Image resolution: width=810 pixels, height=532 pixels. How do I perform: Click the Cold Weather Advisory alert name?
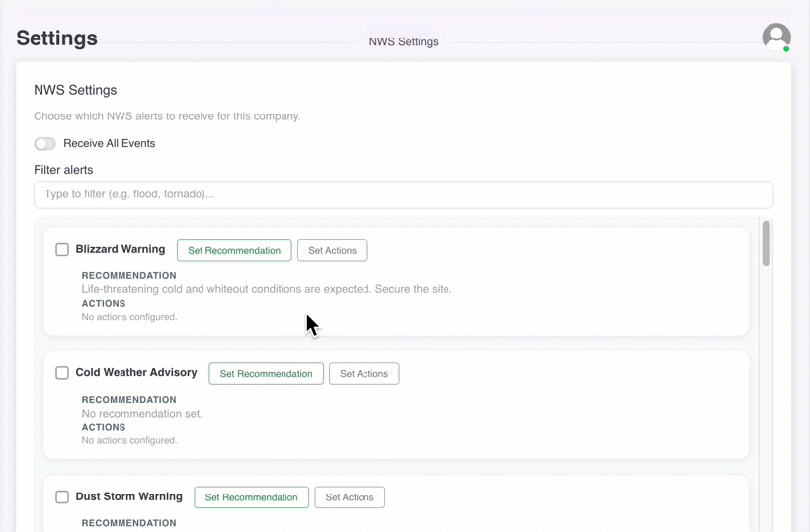pyautogui.click(x=136, y=373)
